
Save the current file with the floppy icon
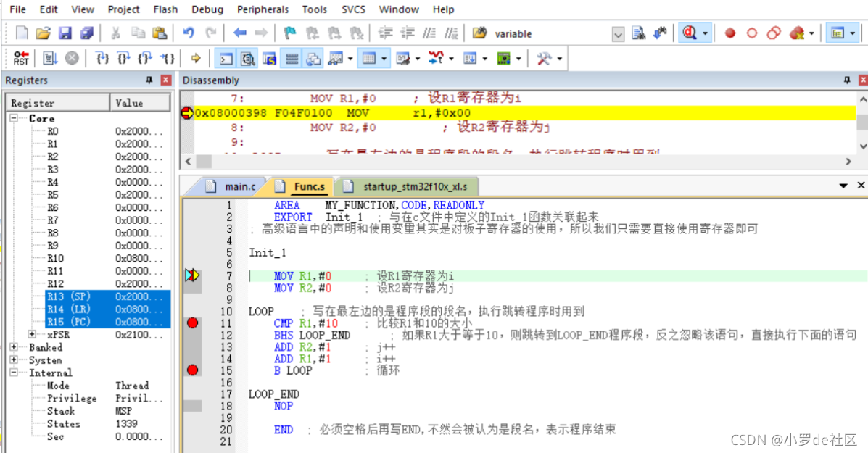point(65,33)
